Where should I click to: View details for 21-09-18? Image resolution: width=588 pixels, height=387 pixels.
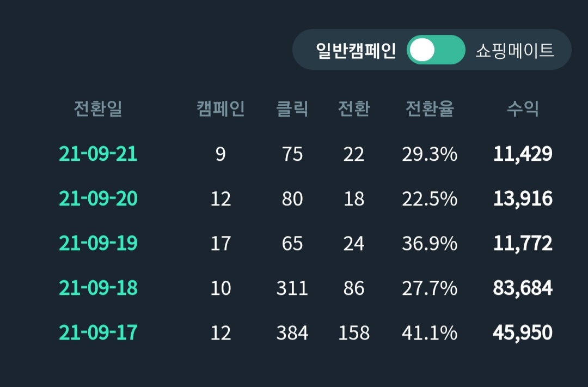coord(98,288)
